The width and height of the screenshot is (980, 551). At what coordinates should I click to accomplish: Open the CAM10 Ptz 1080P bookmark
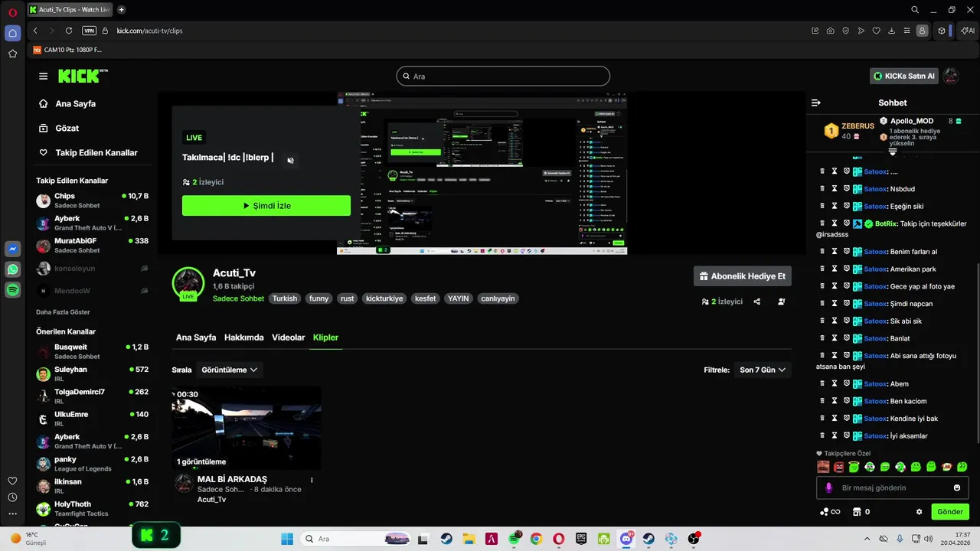(67, 50)
